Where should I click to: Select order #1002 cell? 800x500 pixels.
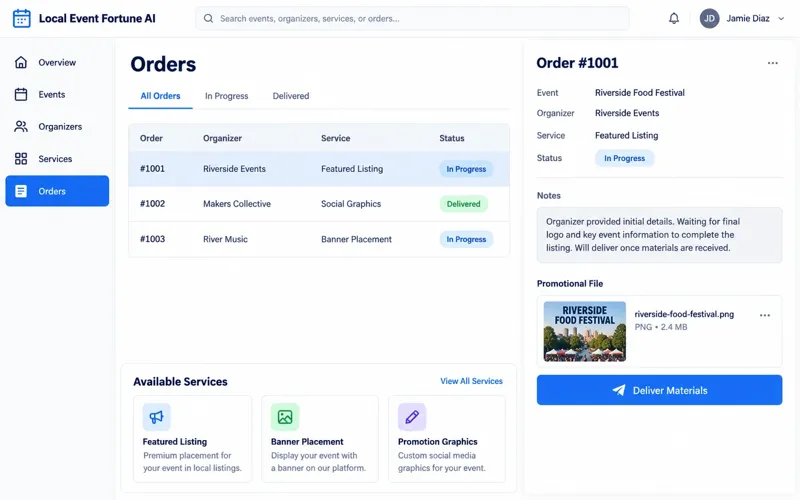coord(152,204)
